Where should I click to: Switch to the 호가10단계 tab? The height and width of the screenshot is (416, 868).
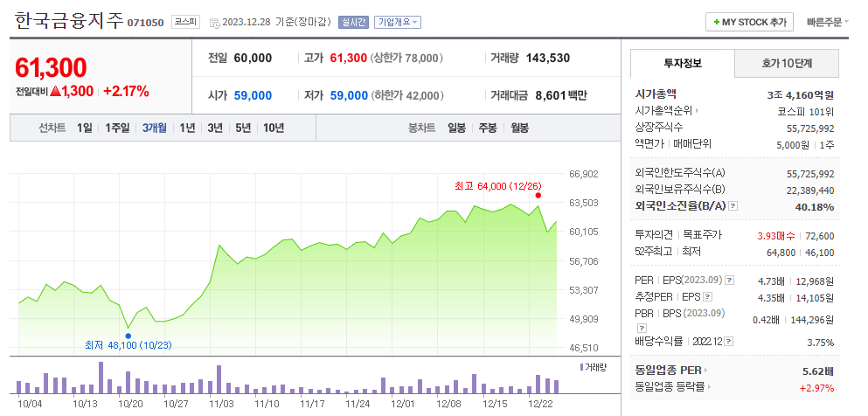pos(787,63)
